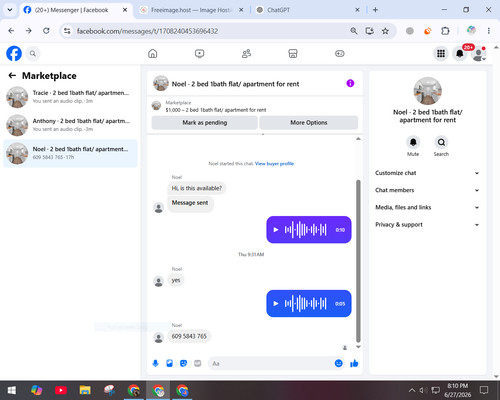Click More Options button
Image resolution: width=500 pixels, height=400 pixels.
309,123
